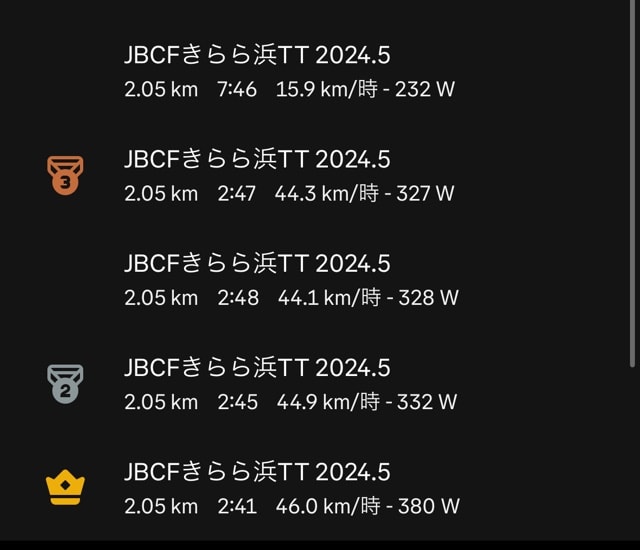Open JBCFきらら浜TT title beside the bronze medal
The height and width of the screenshot is (550, 640).
tap(257, 159)
